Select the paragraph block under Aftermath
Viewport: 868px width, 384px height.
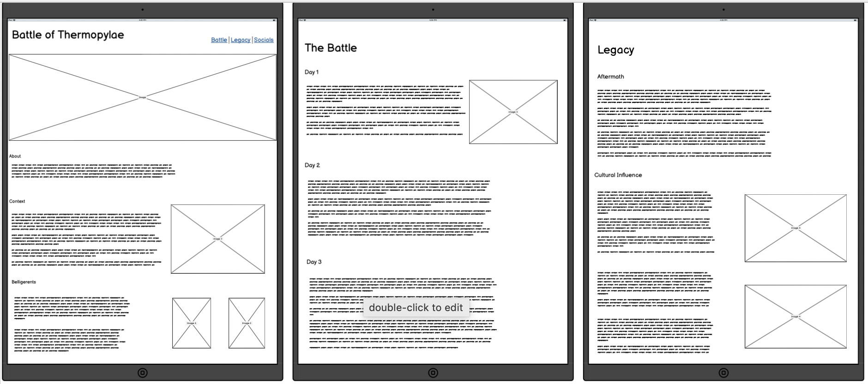click(x=684, y=122)
